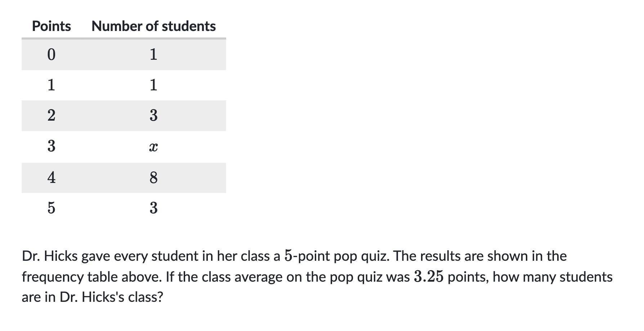This screenshot has width=644, height=331.
Task: Click the variable x in the table
Action: (153, 147)
